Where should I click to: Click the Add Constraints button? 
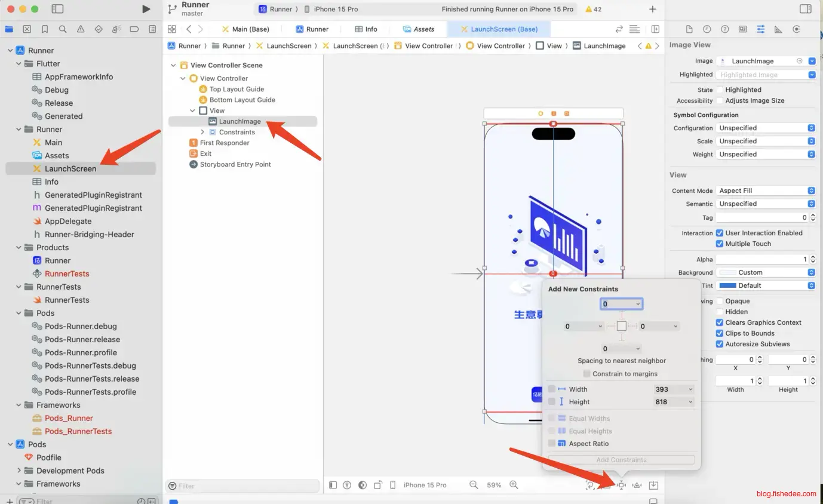click(621, 460)
